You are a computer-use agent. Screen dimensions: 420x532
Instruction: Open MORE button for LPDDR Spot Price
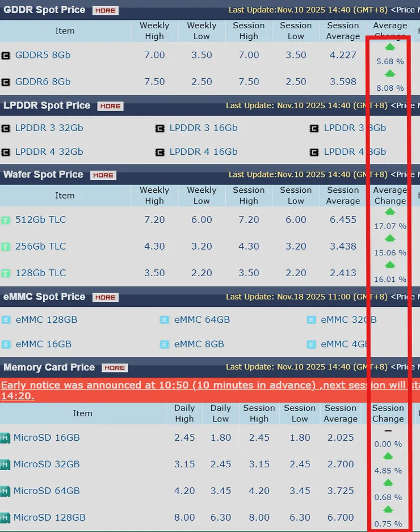coord(110,106)
